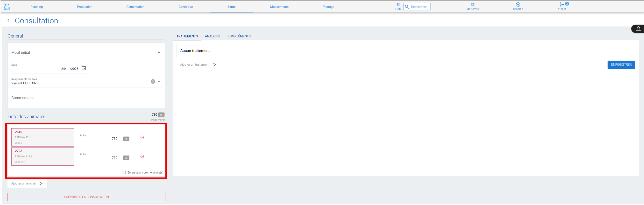Click the kg unit badge for animal 2723
This screenshot has width=644, height=205.
coord(126,158)
